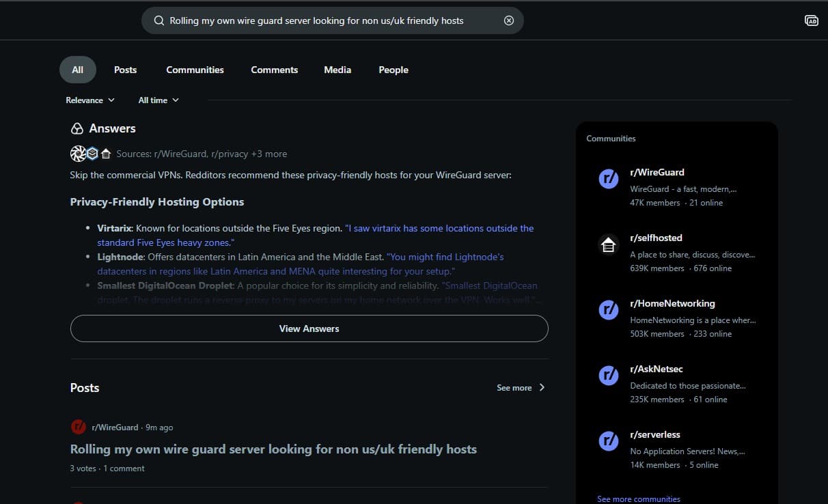The height and width of the screenshot is (504, 828).
Task: Click the search magnifier icon
Action: (x=158, y=20)
